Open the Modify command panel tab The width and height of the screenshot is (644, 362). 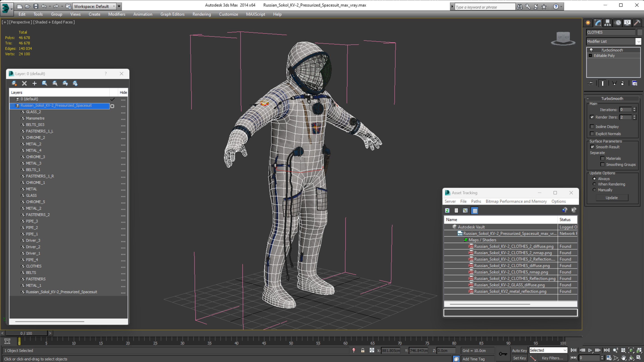click(x=598, y=23)
